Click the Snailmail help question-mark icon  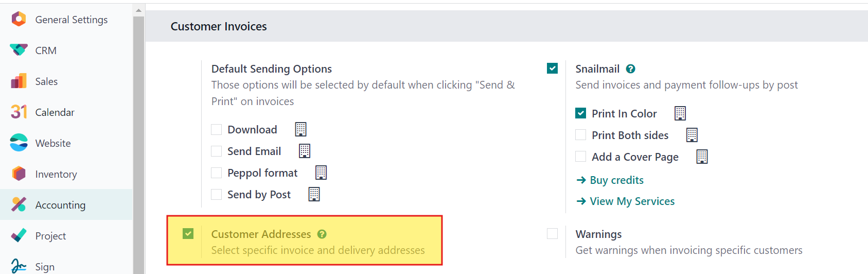630,68
